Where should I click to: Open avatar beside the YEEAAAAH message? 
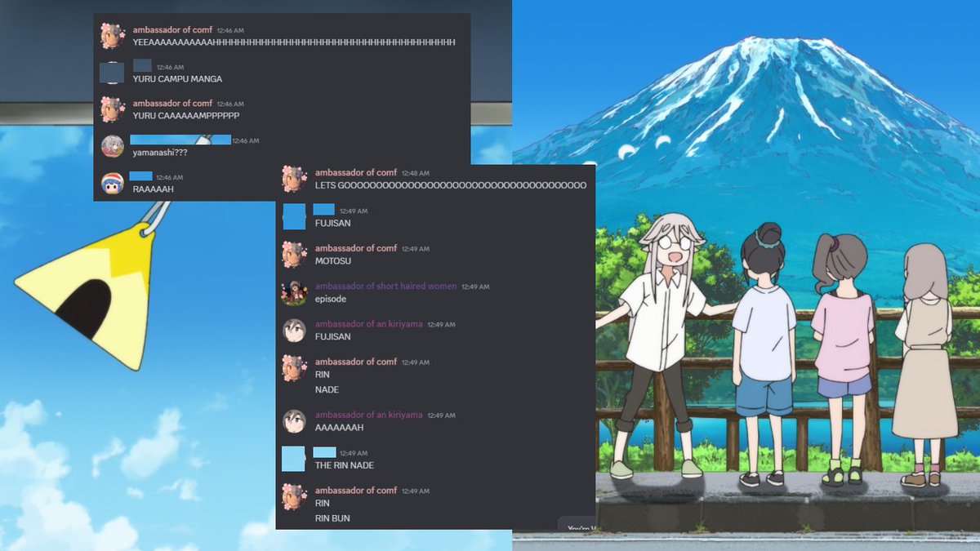112,35
